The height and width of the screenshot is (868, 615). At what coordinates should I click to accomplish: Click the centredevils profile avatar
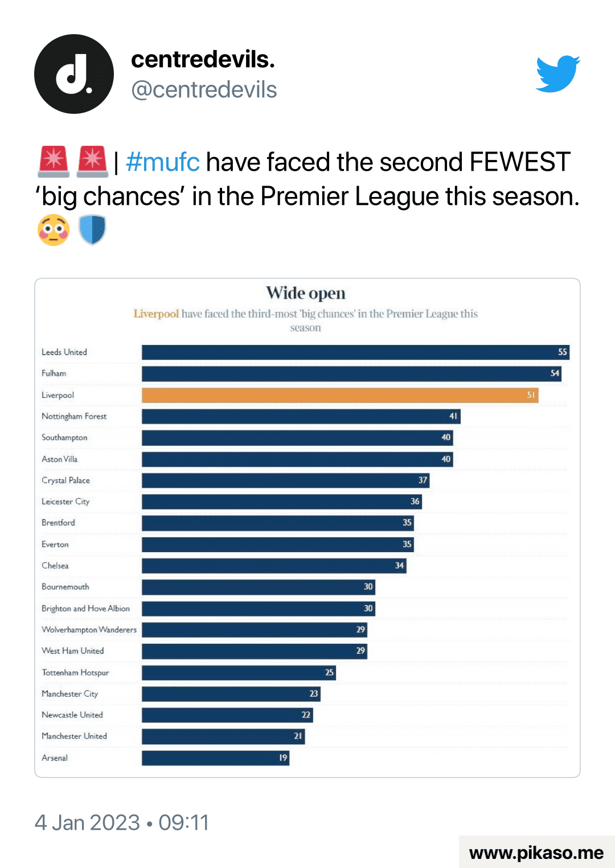(74, 74)
